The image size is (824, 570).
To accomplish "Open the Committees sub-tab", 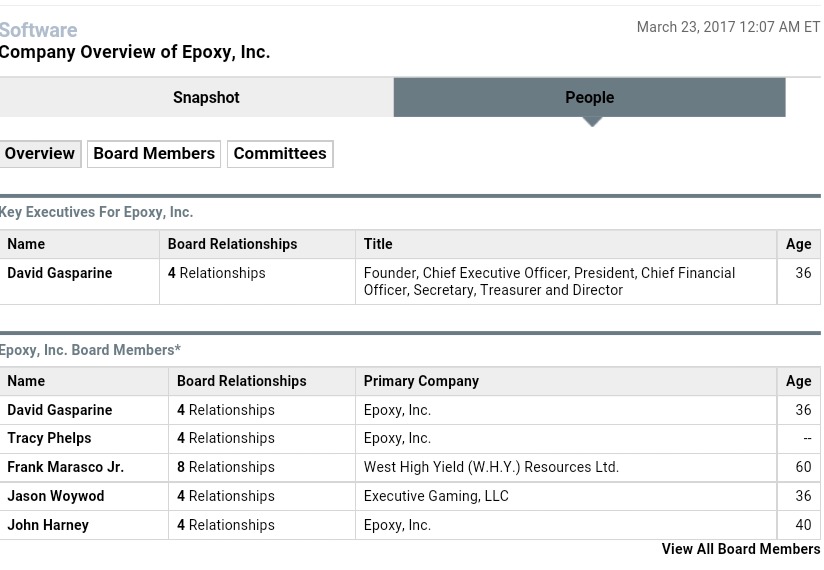I will [279, 153].
